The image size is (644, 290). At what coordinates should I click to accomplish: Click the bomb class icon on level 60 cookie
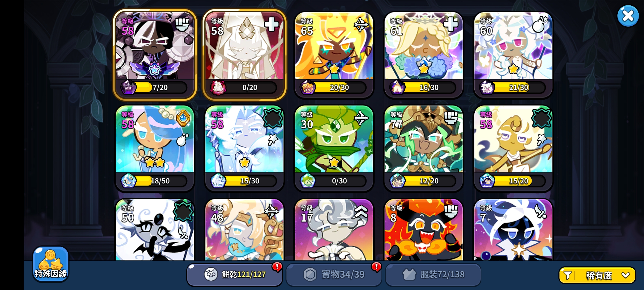540,24
